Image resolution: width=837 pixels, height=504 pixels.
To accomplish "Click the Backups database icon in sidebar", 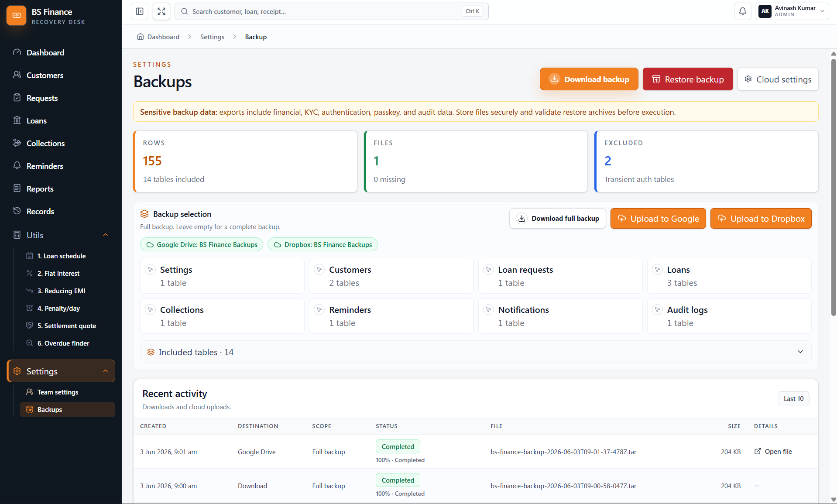I will tap(30, 409).
